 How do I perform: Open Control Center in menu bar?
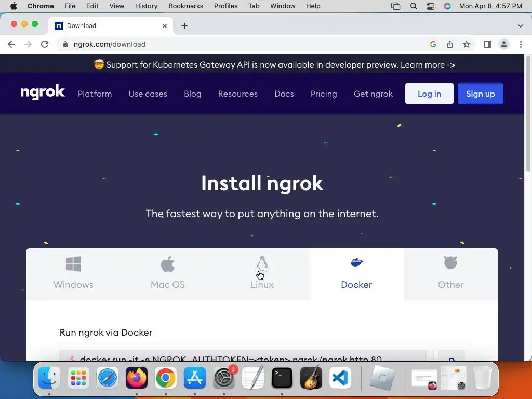[x=430, y=6]
